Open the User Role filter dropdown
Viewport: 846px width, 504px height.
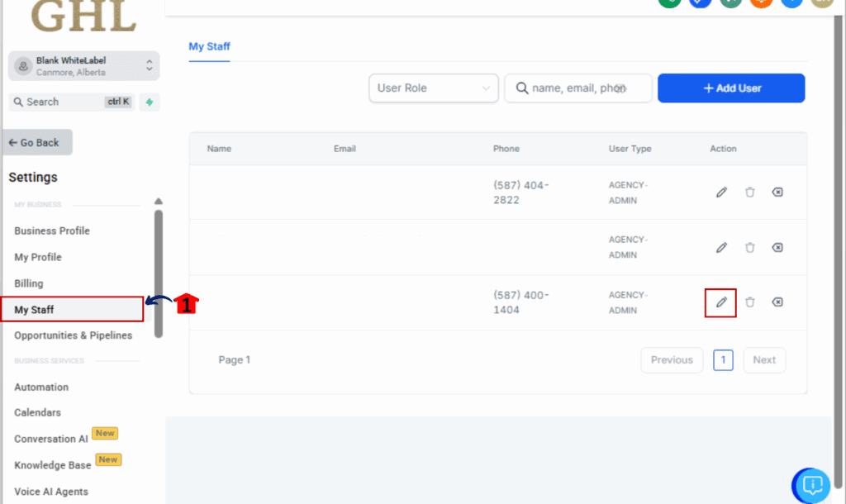pos(433,88)
